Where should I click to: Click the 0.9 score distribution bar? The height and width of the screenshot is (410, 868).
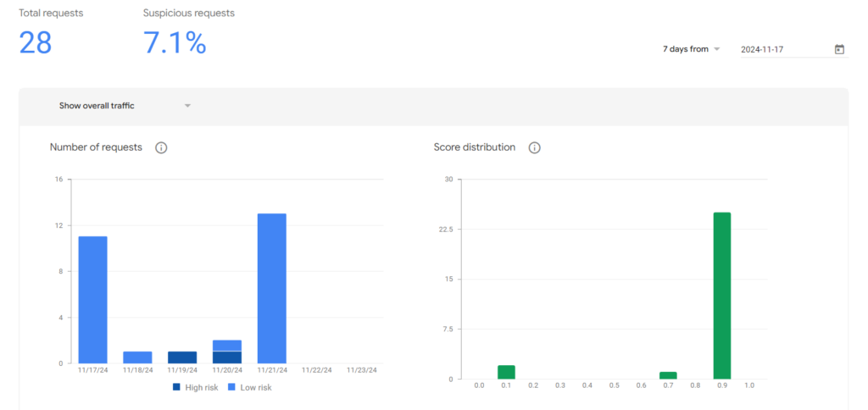pos(722,296)
